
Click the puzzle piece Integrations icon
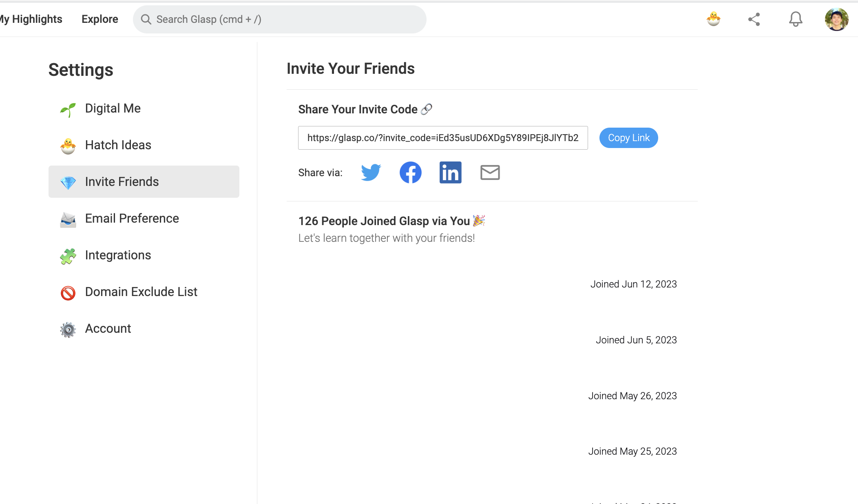click(x=68, y=256)
